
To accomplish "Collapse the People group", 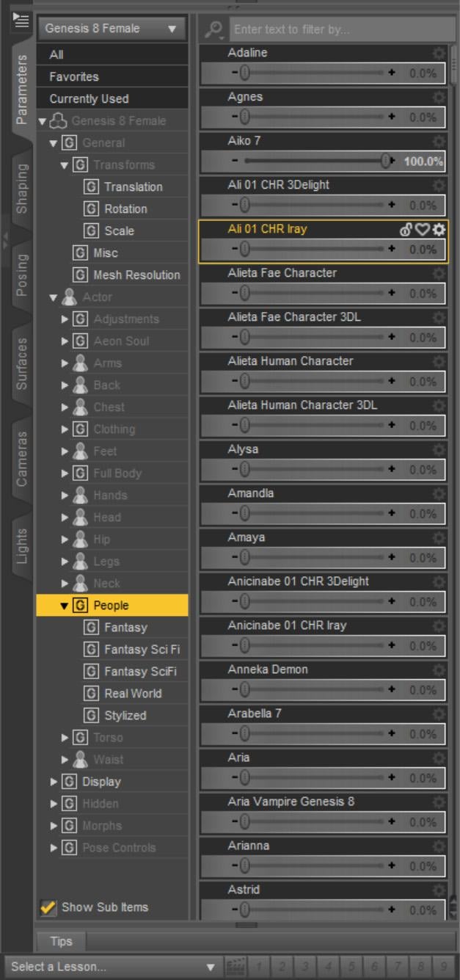I will click(x=65, y=606).
